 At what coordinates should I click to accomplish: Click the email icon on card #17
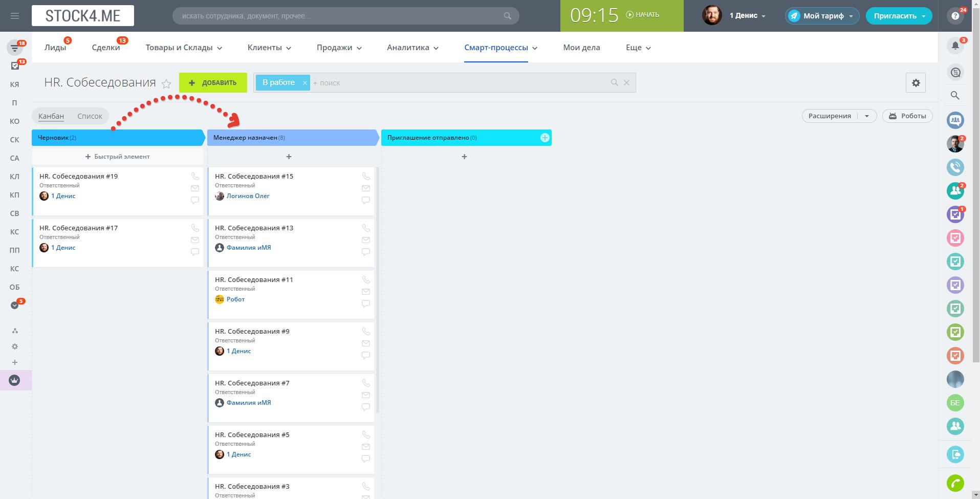195,240
